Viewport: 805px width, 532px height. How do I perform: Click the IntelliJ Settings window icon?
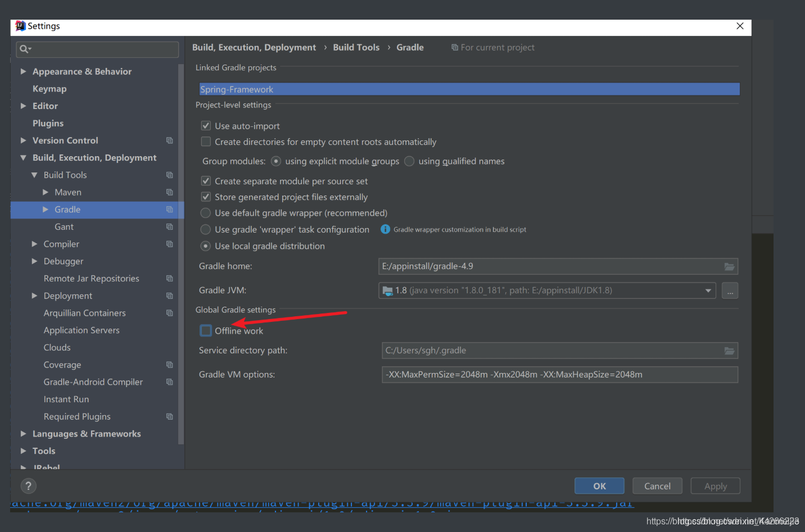point(20,26)
